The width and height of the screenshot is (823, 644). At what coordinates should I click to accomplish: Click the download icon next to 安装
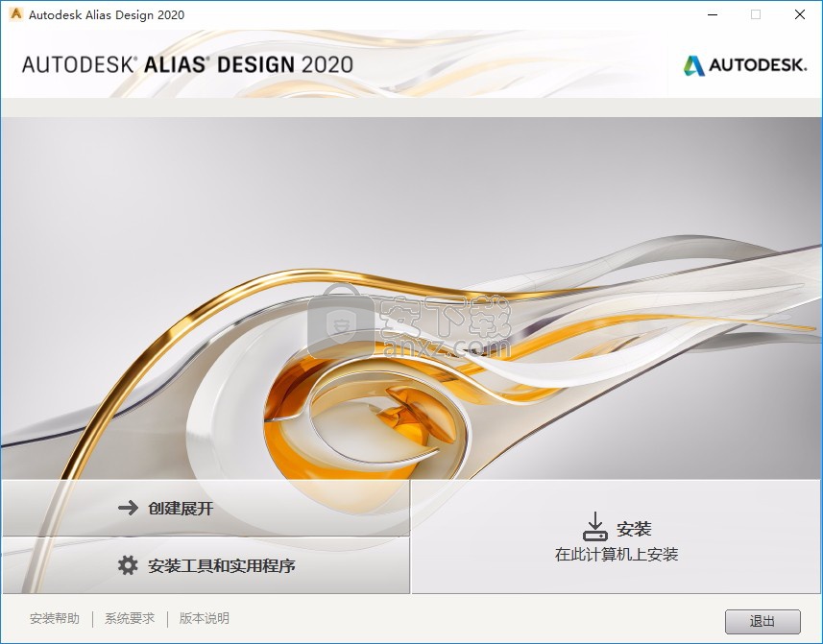(x=595, y=527)
